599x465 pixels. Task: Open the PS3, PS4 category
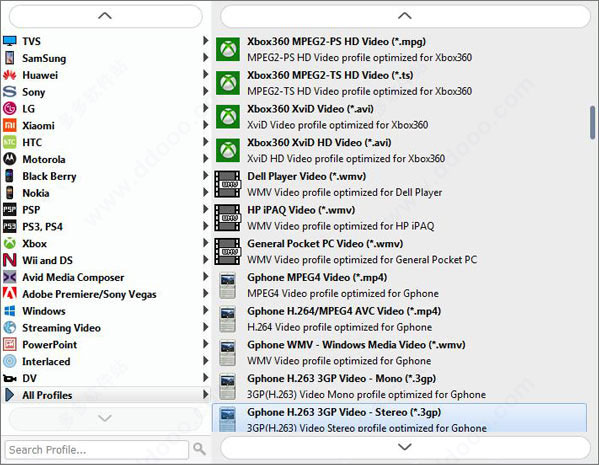(x=106, y=226)
